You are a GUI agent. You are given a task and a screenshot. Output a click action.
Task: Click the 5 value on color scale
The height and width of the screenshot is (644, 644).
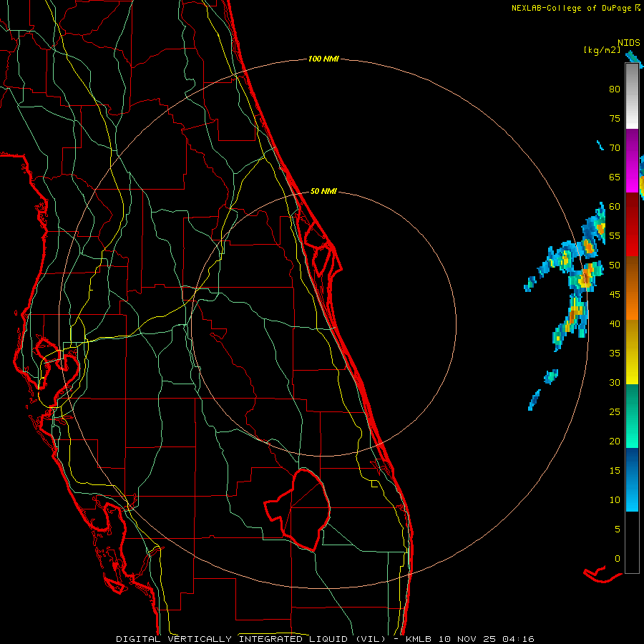(618, 530)
